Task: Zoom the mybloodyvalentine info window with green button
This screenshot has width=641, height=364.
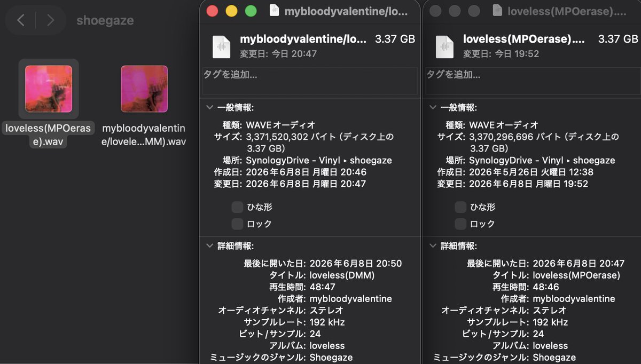Action: point(251,11)
